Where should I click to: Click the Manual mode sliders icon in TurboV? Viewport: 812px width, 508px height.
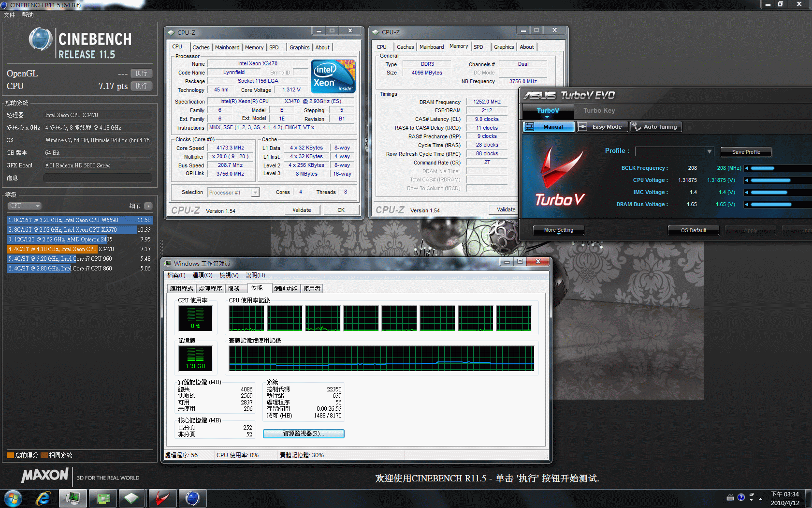click(x=530, y=127)
